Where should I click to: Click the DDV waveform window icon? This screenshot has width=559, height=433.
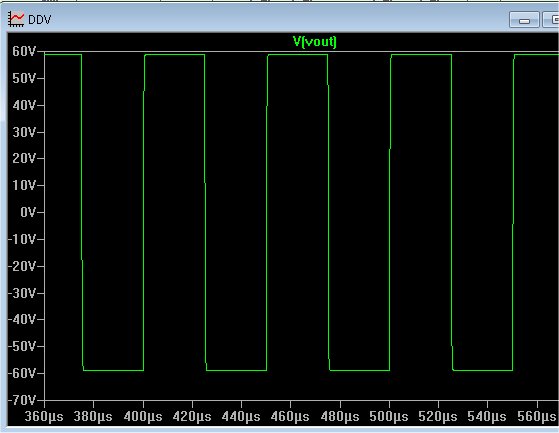16,19
